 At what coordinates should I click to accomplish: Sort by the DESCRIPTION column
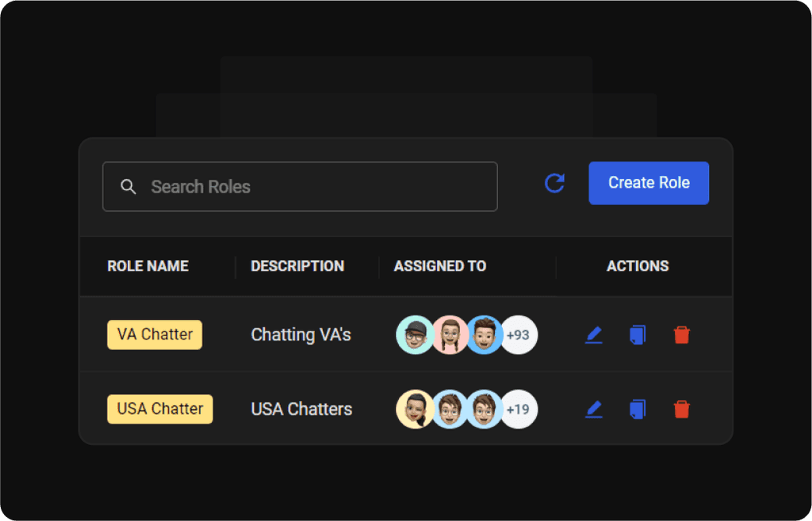click(297, 266)
